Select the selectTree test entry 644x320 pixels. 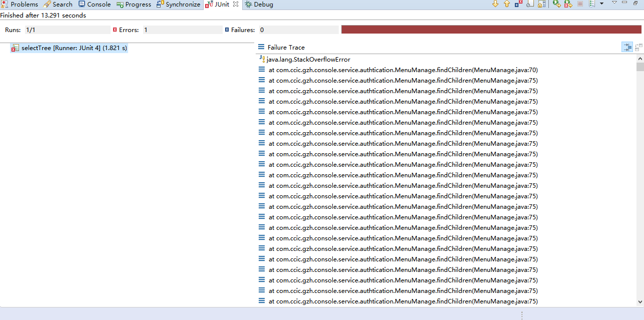pos(69,48)
